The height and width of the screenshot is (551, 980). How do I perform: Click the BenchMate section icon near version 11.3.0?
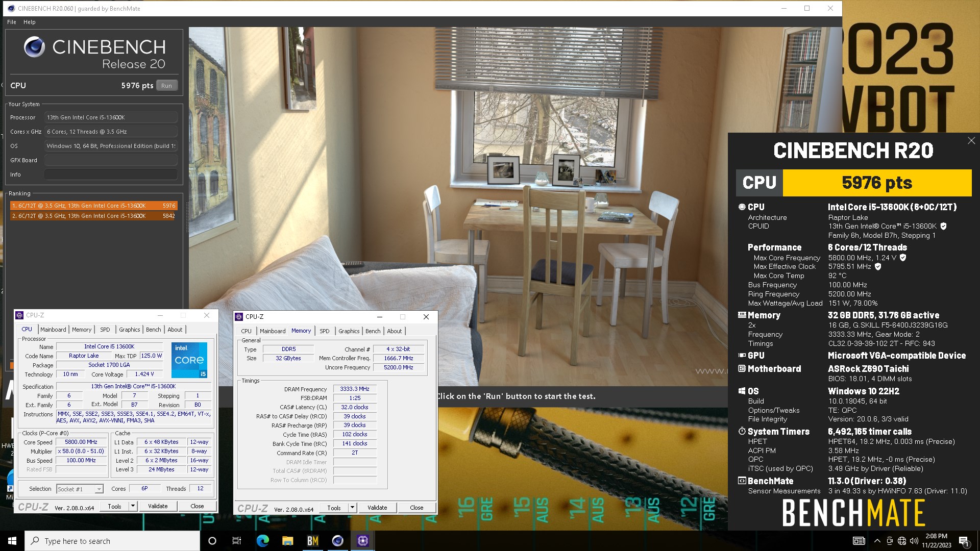pos(742,481)
